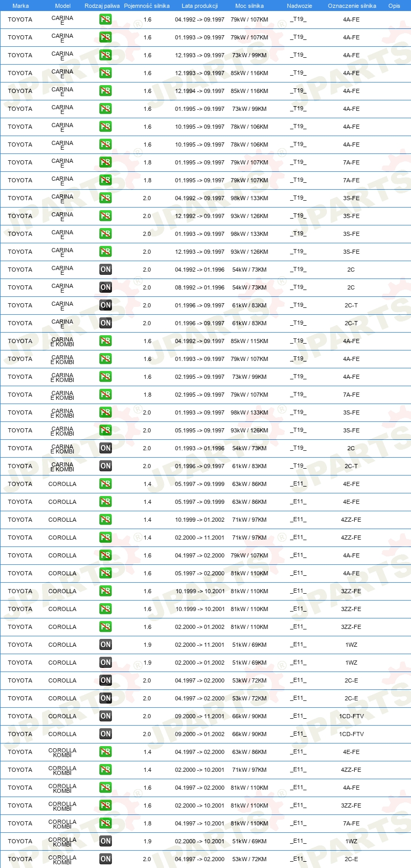Select '4ZZ-FE' in Corolla 02.2000 -> 11.2001 row
411x868 pixels.
coord(351,538)
